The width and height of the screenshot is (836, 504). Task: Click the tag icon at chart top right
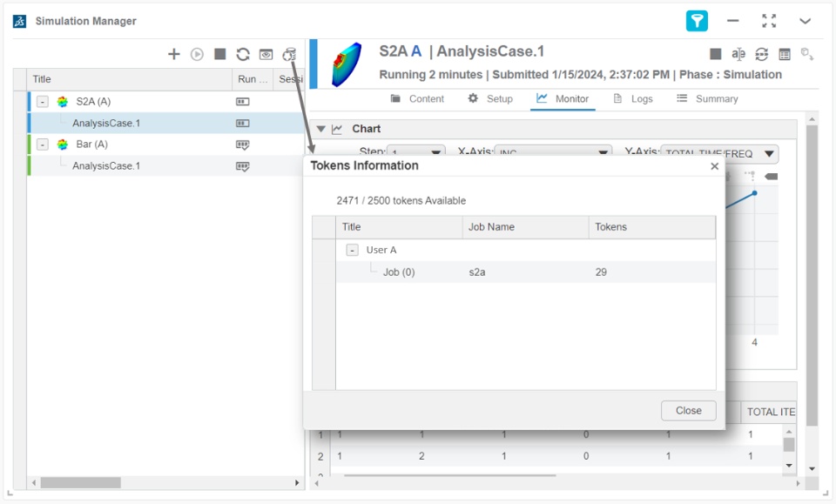click(771, 177)
